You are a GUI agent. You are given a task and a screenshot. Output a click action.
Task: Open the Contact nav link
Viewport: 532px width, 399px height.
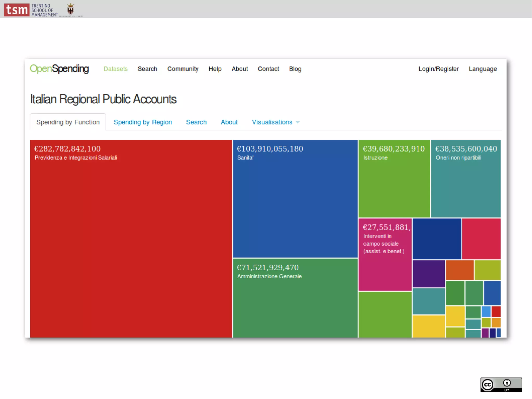(268, 69)
